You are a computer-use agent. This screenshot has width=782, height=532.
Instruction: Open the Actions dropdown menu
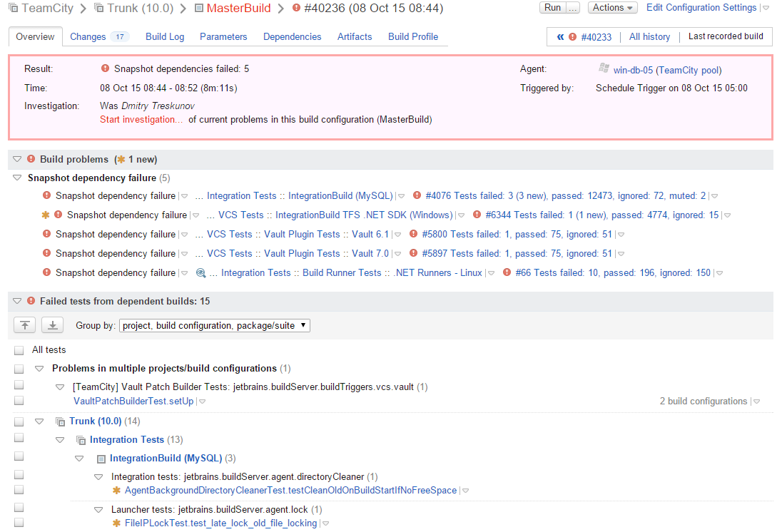pos(612,7)
